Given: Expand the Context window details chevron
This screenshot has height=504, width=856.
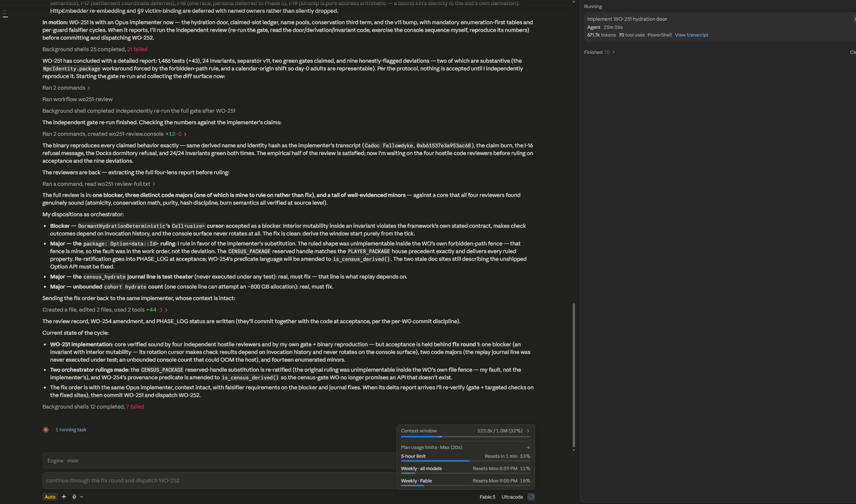Looking at the screenshot, I should (x=528, y=431).
